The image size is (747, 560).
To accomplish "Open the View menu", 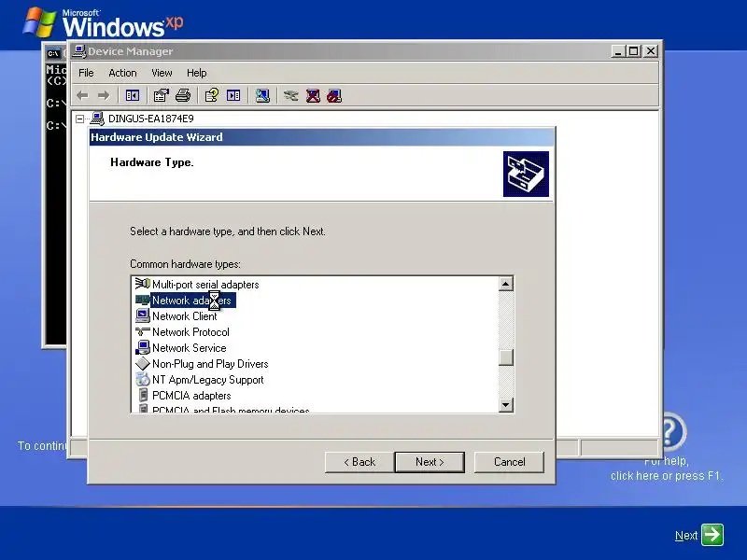I will click(x=162, y=73).
